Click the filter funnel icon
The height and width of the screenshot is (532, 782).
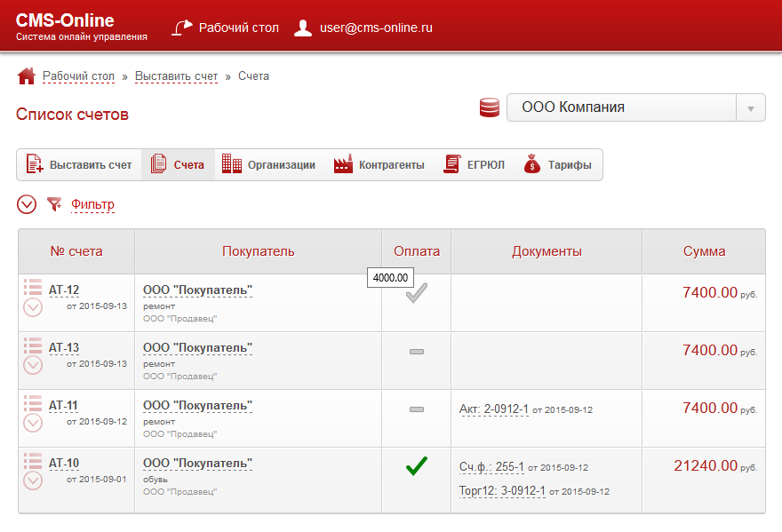coord(55,204)
